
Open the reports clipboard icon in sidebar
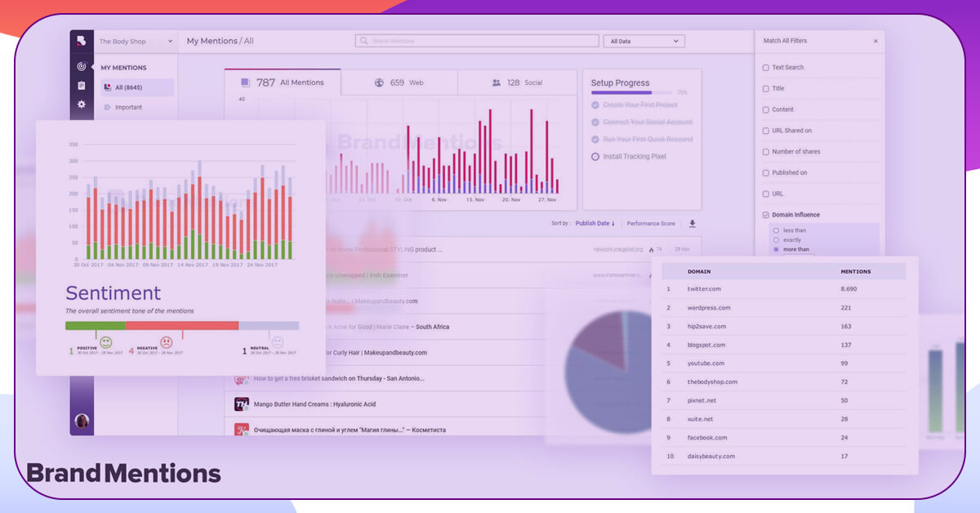point(82,86)
